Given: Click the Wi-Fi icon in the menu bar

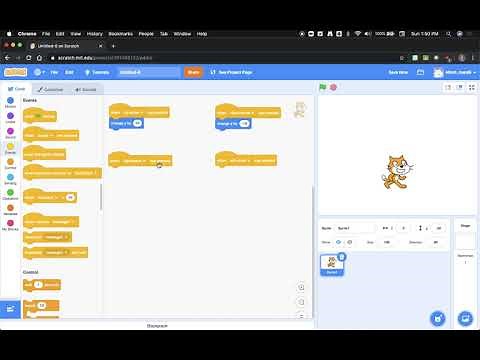Looking at the screenshot, I should 358,34.
